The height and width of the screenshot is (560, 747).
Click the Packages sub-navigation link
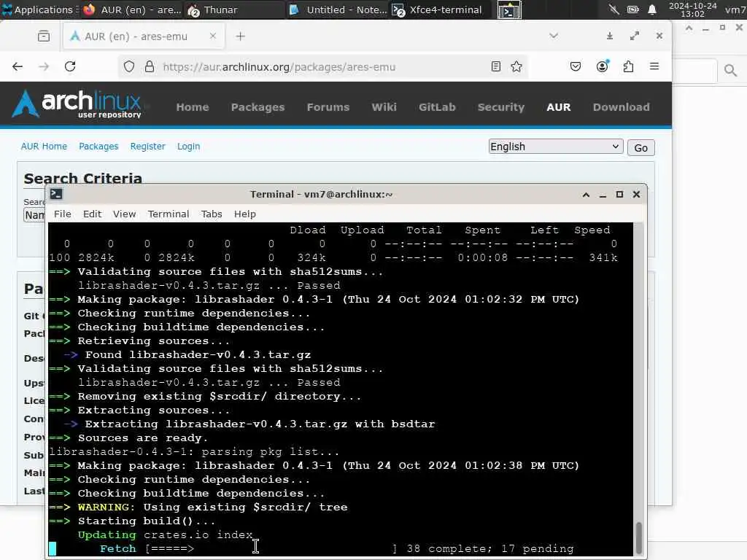98,146
